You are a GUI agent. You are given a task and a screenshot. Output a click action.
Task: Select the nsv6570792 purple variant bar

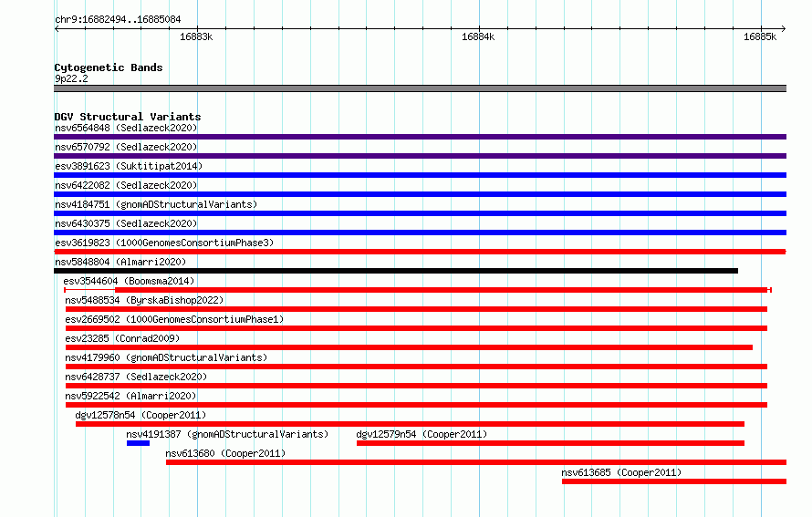(x=420, y=156)
